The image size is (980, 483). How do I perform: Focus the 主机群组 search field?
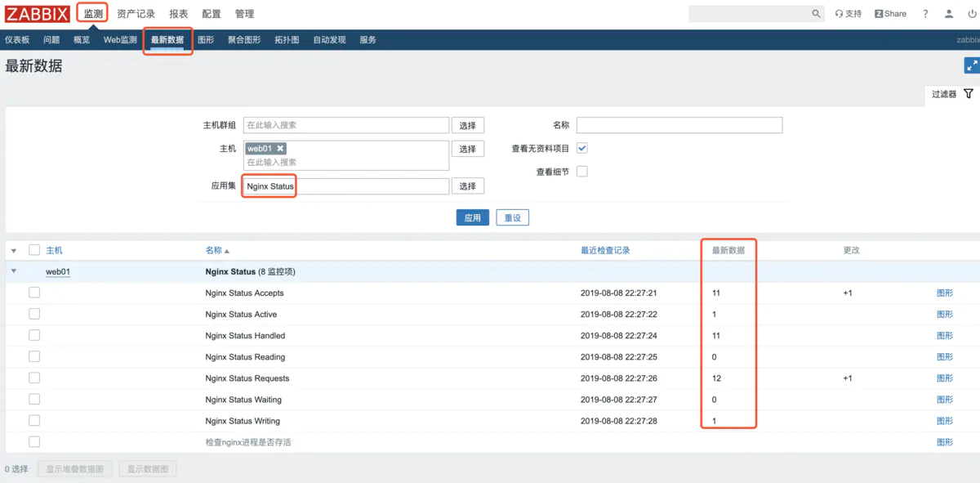tap(346, 126)
